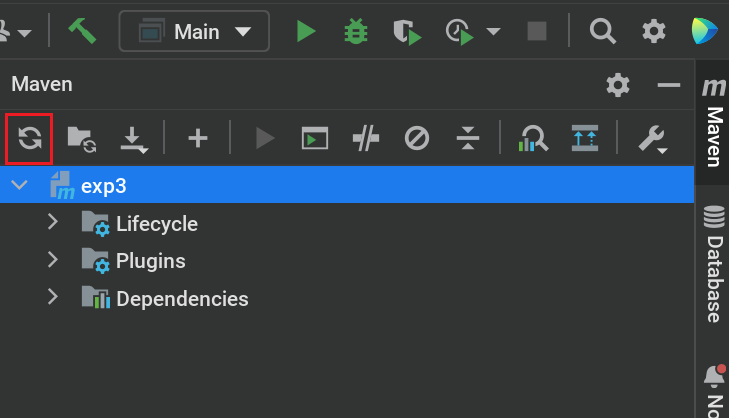Collapse all nodes in Maven tree
The height and width of the screenshot is (418, 729).
(x=468, y=138)
